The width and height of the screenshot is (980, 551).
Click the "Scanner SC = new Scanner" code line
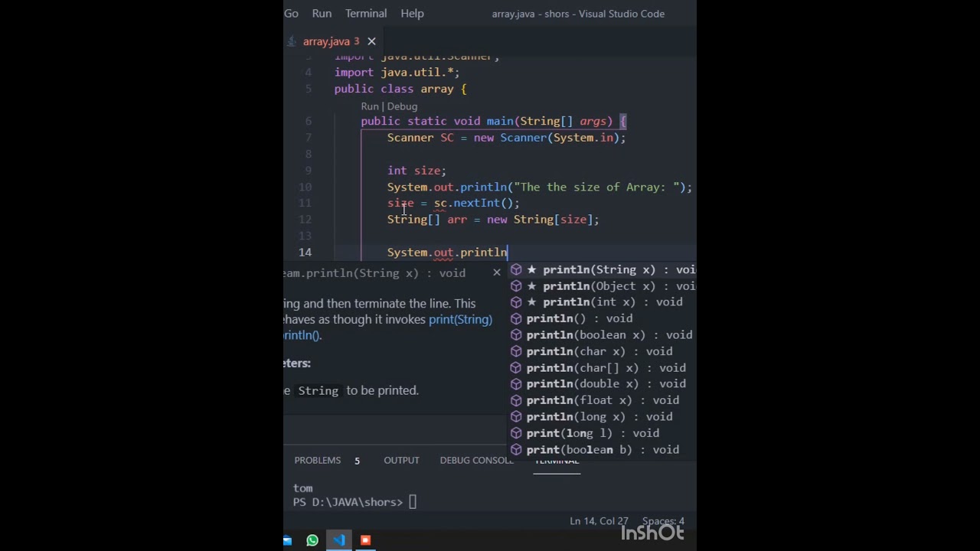pyautogui.click(x=506, y=138)
